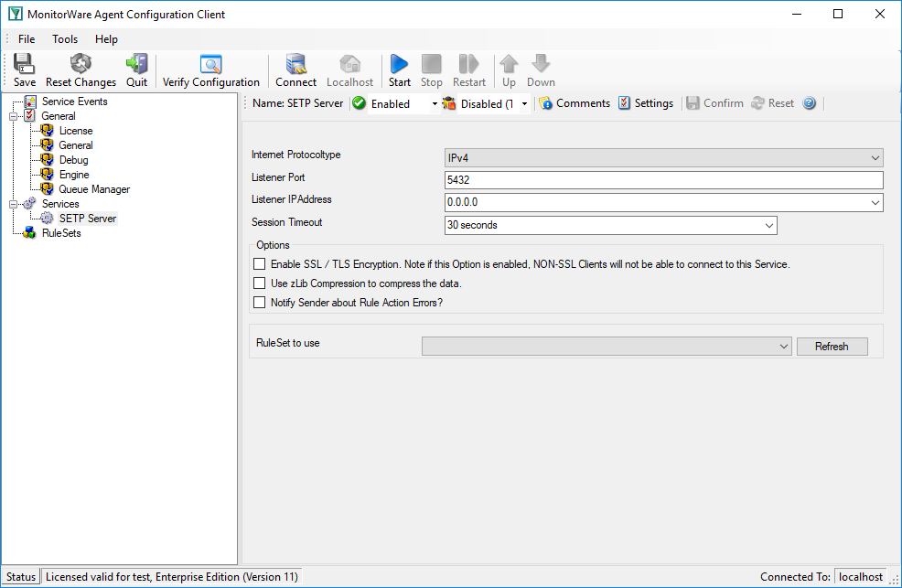This screenshot has width=902, height=588.
Task: Check Notify Sender about Rule Action Errors
Action: 260,303
